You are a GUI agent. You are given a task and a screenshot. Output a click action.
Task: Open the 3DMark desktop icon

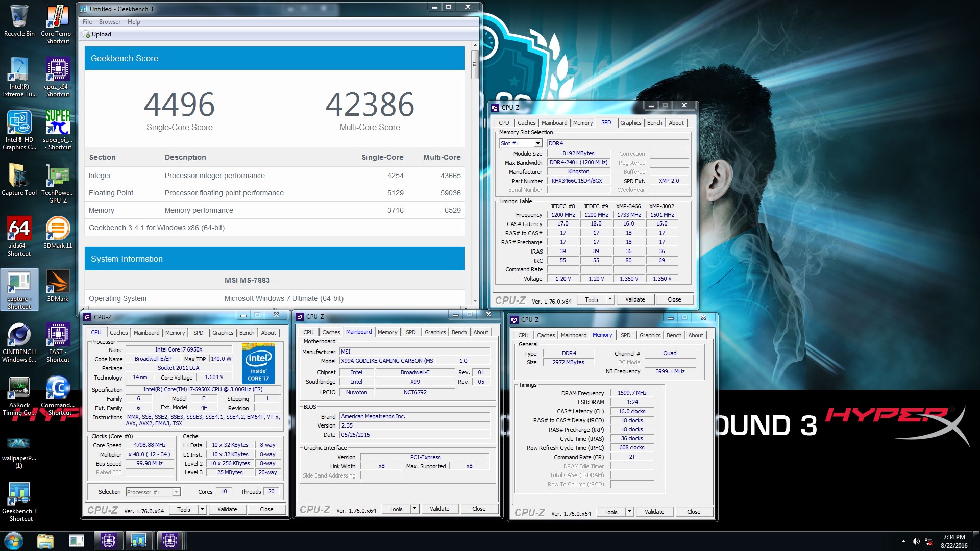pos(58,286)
